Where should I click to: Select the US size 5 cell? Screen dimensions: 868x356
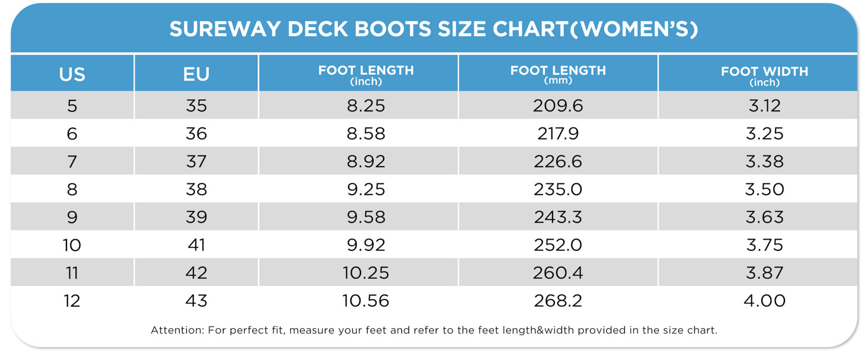click(72, 106)
